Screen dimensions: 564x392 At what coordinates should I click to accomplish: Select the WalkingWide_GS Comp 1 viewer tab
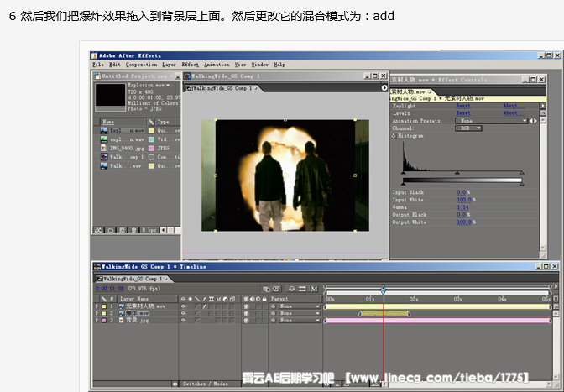click(222, 88)
